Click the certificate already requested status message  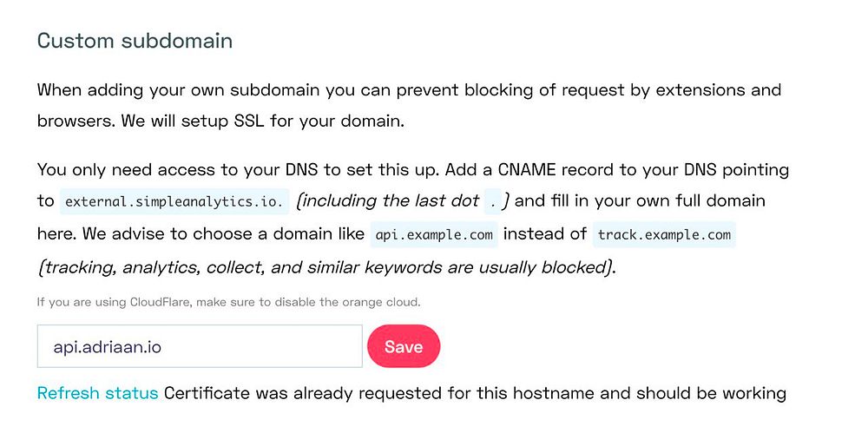(475, 393)
